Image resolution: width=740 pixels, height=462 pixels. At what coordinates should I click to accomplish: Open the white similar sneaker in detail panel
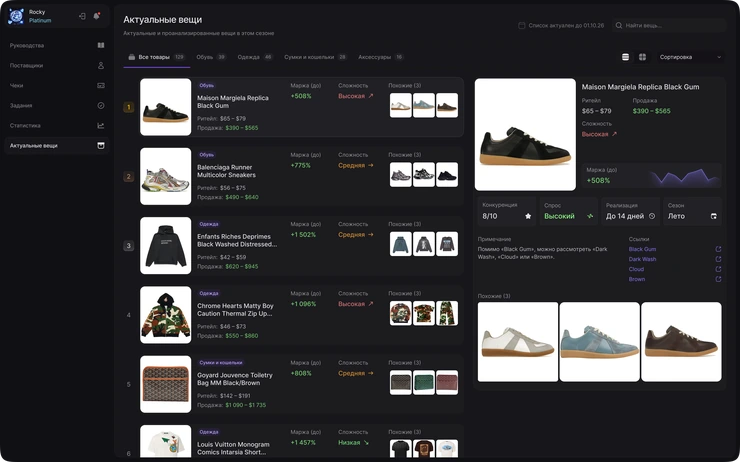click(518, 342)
